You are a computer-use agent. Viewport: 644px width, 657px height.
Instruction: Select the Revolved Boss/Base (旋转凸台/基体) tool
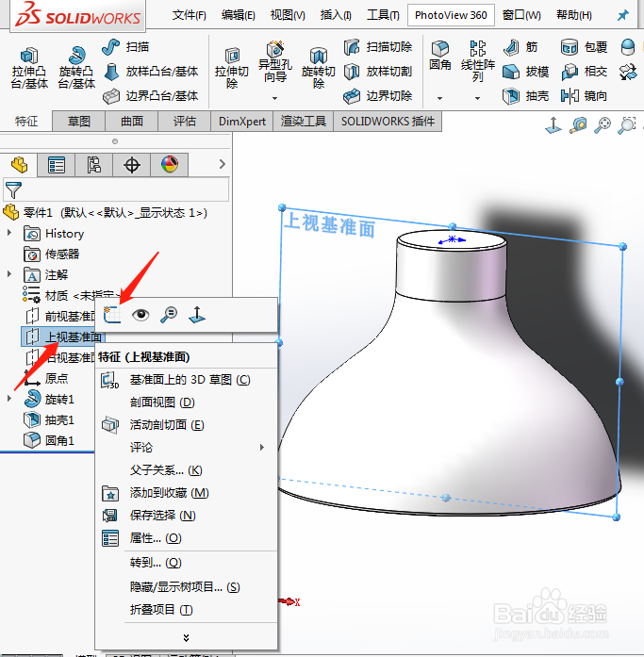click(76, 68)
